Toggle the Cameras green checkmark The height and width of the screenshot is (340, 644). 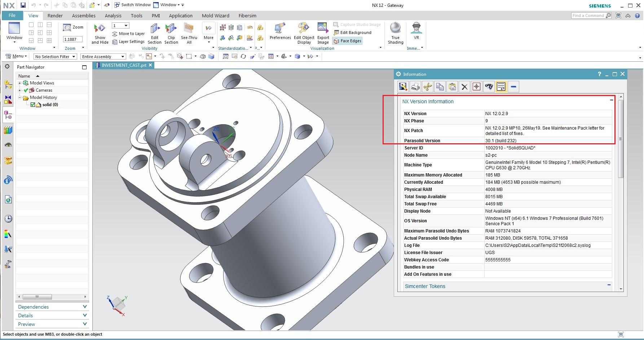[26, 90]
